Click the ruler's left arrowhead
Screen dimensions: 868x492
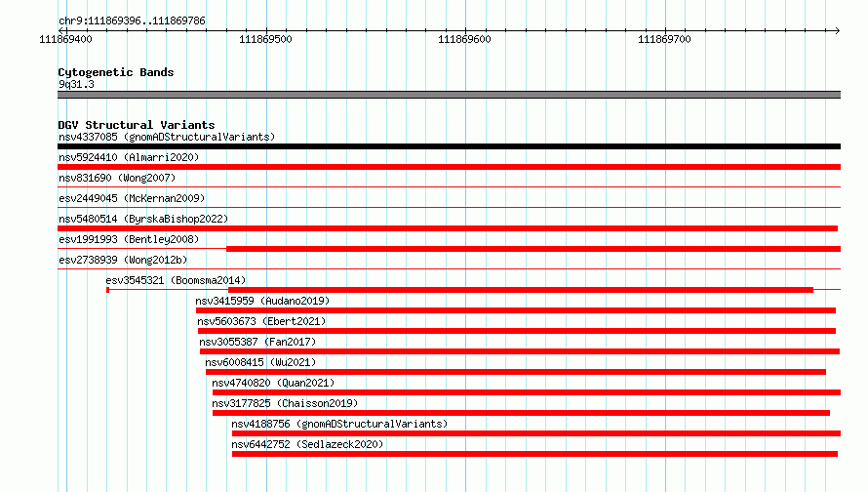click(61, 30)
